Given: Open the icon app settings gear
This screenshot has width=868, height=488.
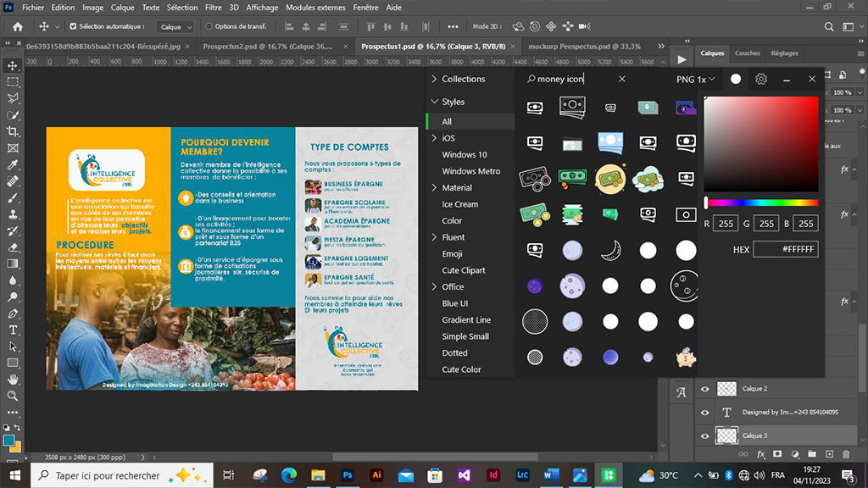Looking at the screenshot, I should 761,79.
